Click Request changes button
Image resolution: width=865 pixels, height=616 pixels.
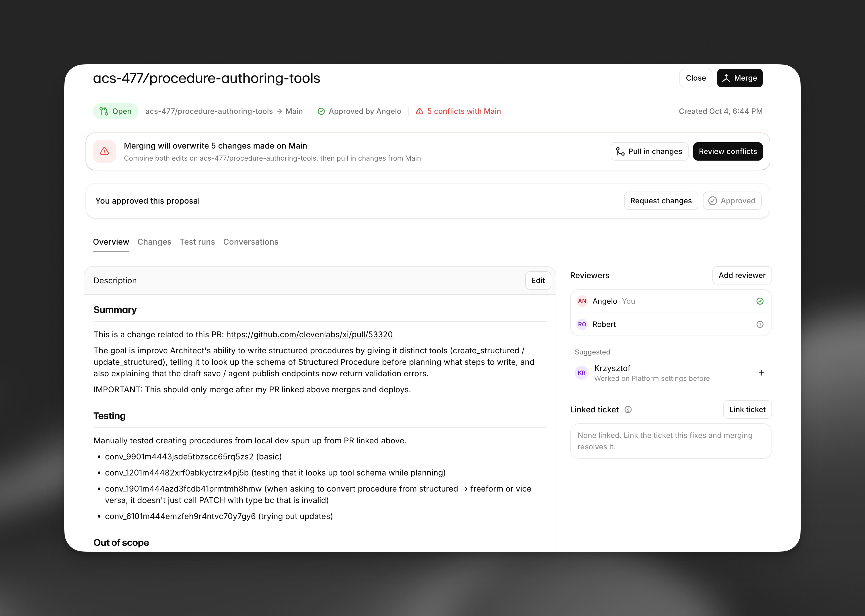point(661,201)
